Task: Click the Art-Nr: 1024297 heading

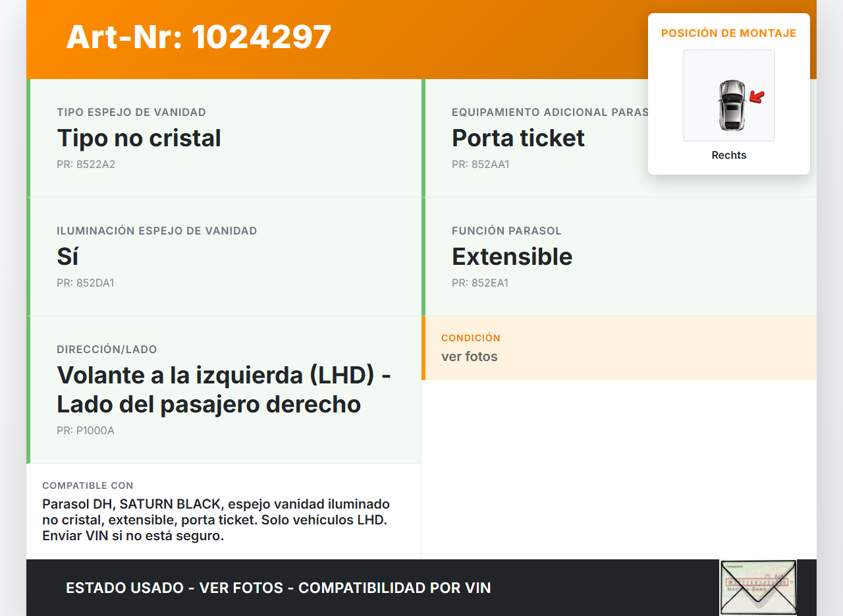Action: [198, 37]
